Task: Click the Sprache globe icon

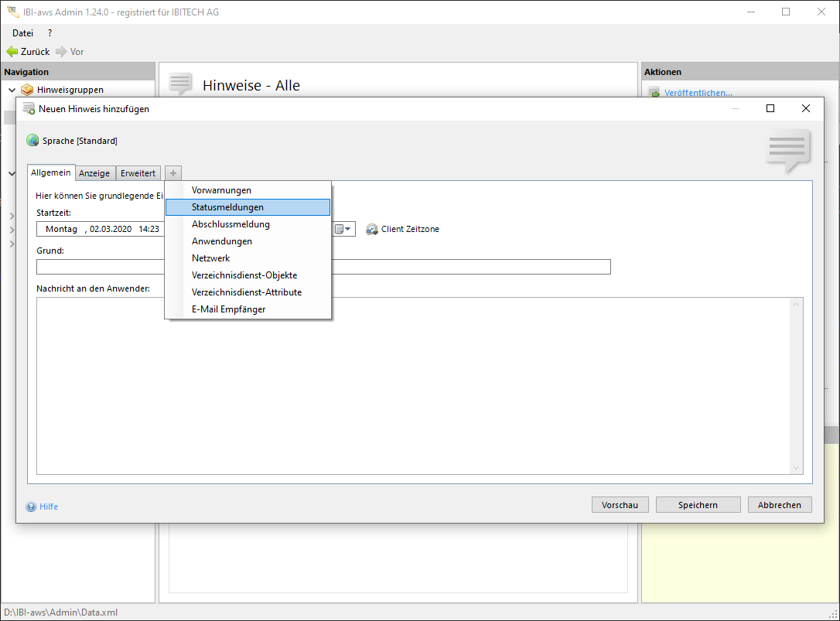Action: click(x=32, y=141)
